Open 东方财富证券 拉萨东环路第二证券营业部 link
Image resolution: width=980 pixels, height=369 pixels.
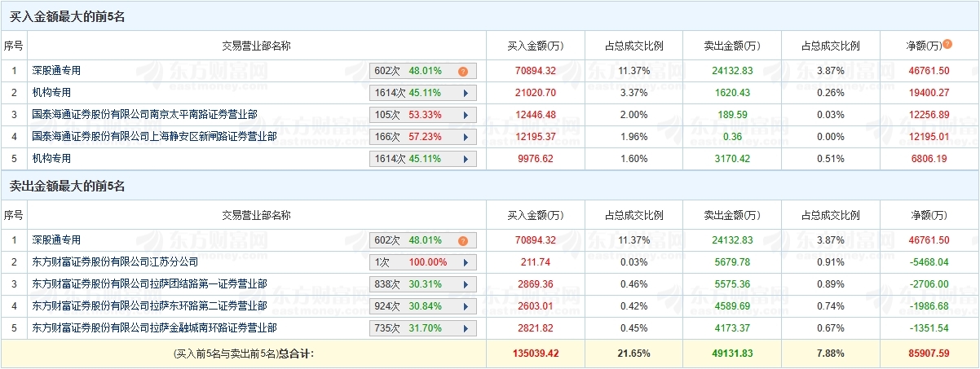click(150, 306)
